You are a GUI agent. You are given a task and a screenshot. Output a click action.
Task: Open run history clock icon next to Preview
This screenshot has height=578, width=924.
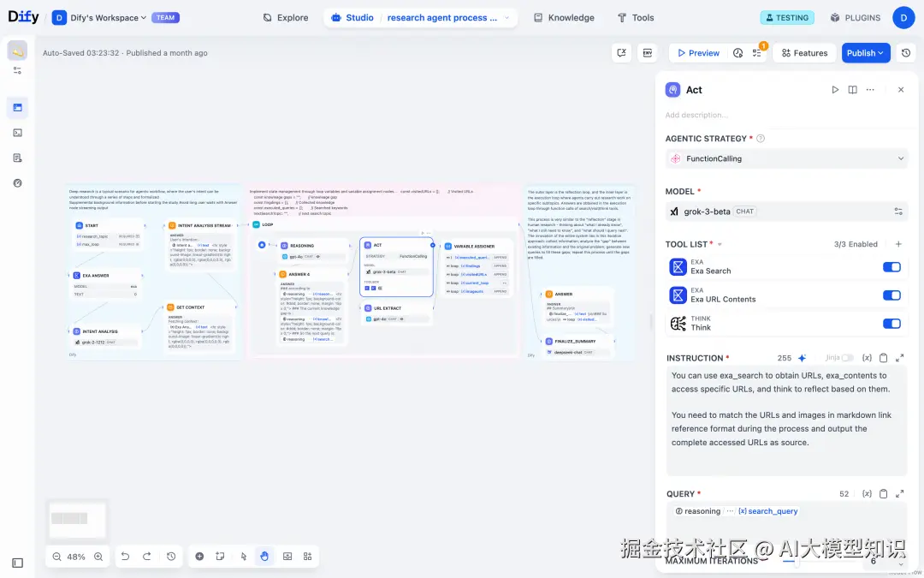pyautogui.click(x=737, y=53)
